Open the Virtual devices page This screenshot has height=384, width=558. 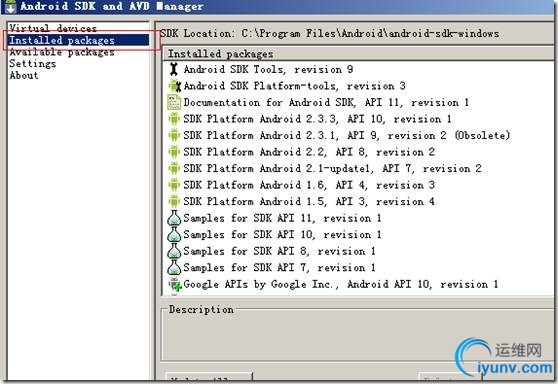pyautogui.click(x=53, y=28)
